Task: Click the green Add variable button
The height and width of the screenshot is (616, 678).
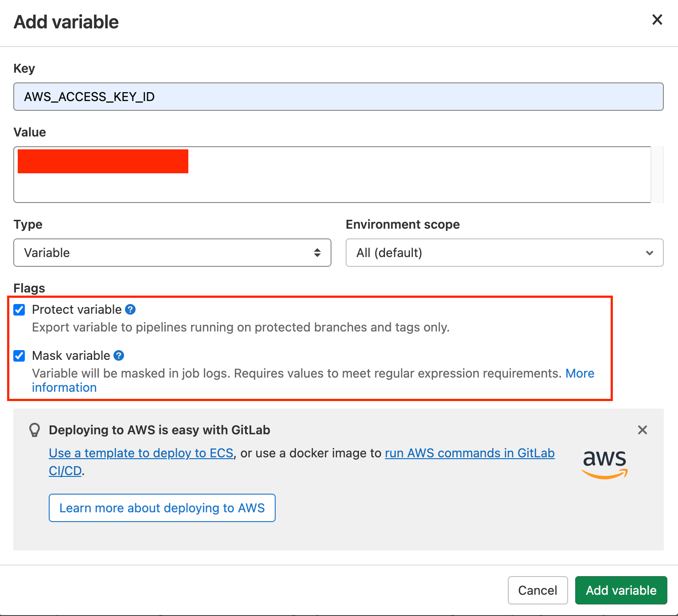Action: pos(621,590)
